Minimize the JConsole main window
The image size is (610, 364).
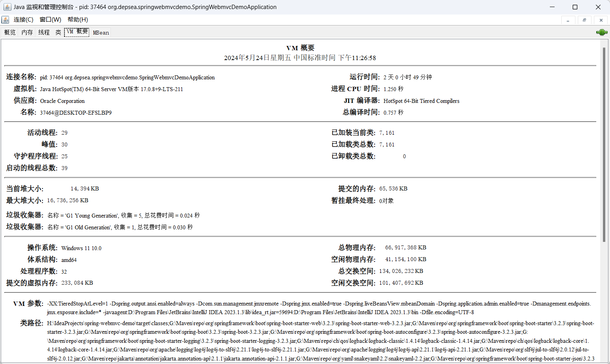click(x=552, y=7)
